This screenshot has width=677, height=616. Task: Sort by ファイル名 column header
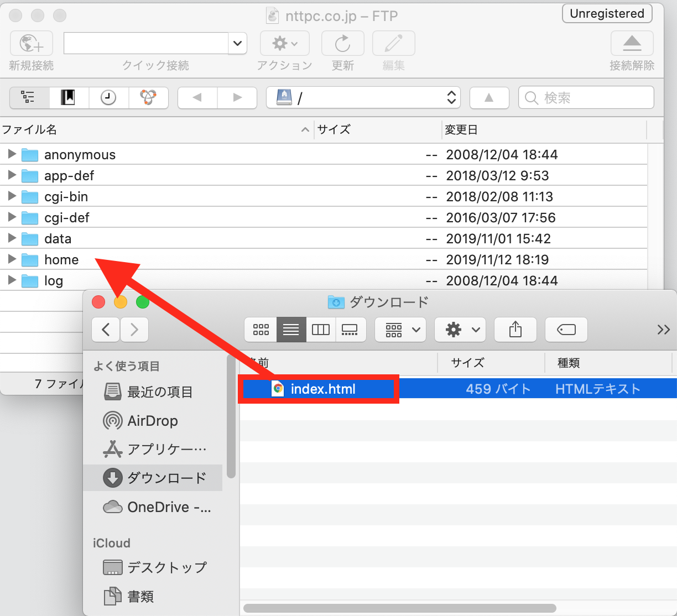[157, 130]
